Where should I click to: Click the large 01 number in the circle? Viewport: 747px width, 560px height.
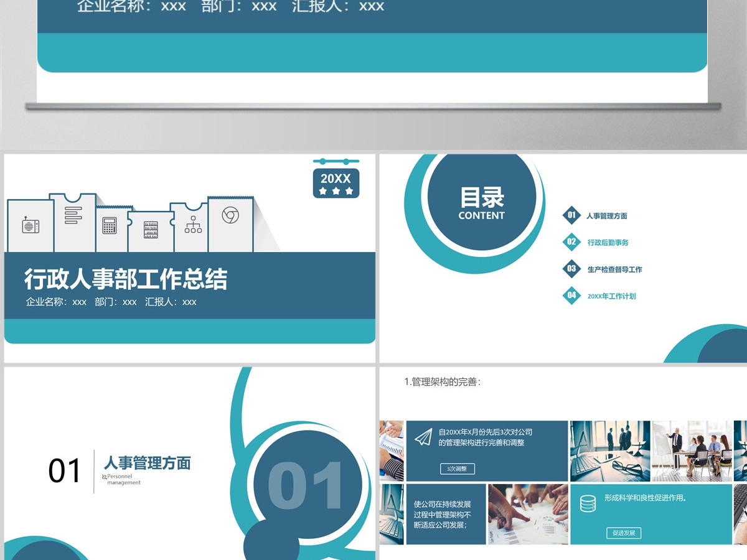[307, 485]
